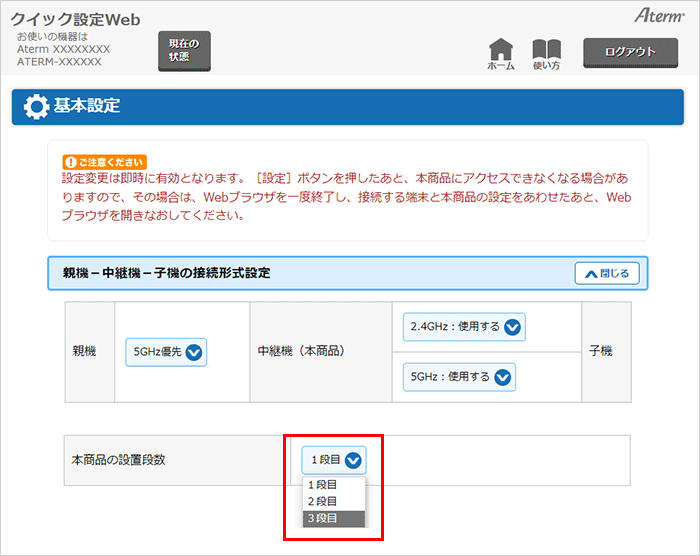Screen dimensions: 700x556
Task: Log out with the ログアウト button
Action: (630, 52)
